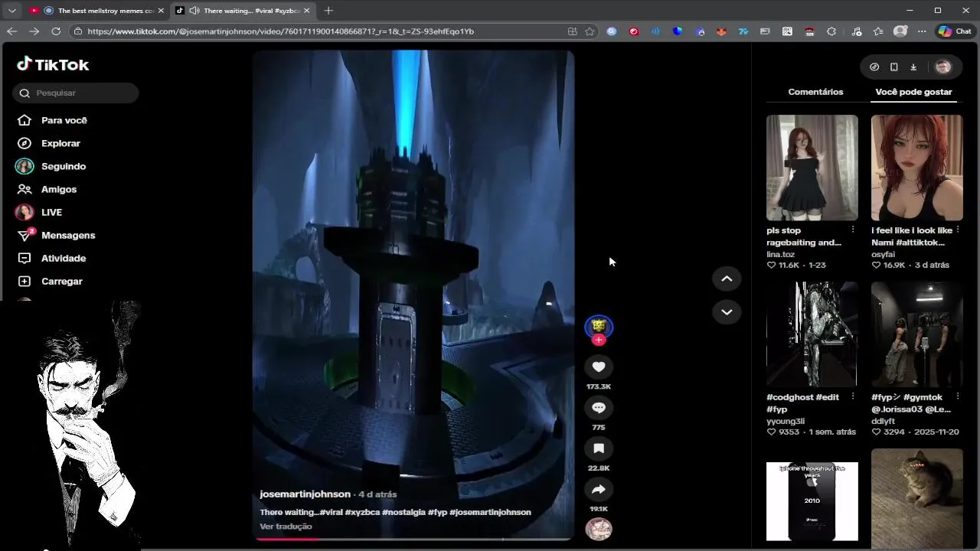Mute the TikTok tab via speaker icon

(194, 11)
